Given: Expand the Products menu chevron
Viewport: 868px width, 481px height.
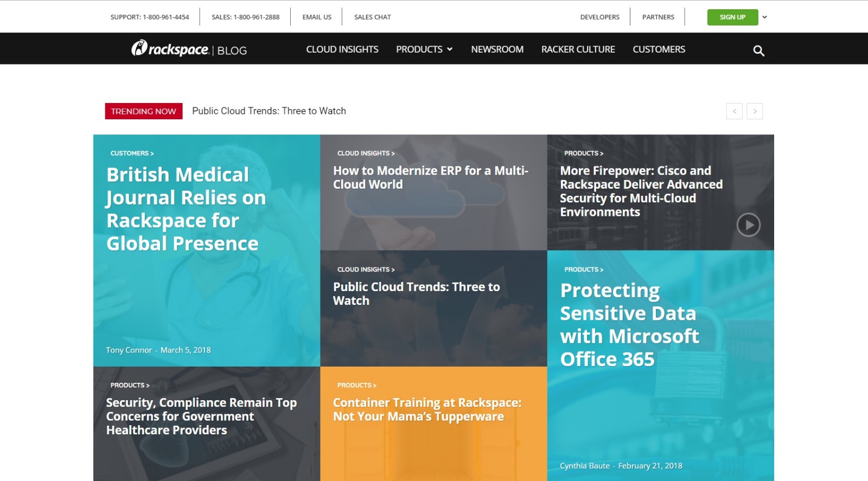Looking at the screenshot, I should (x=450, y=49).
